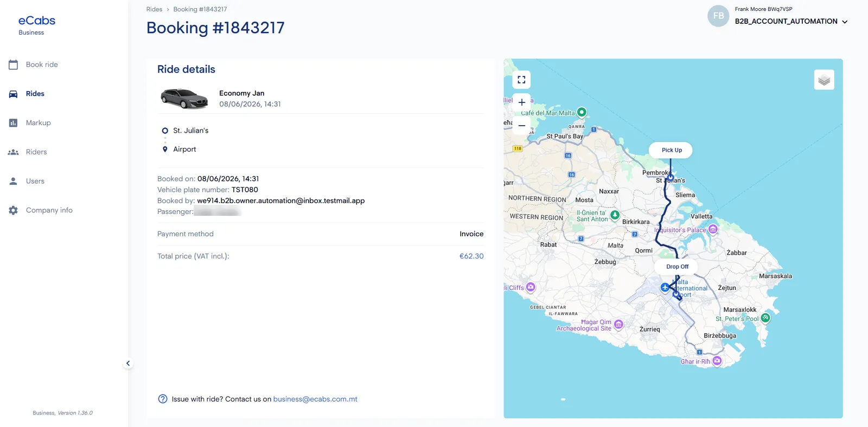868x427 pixels.
Task: Click the St. Peter's Pool map marker
Action: pyautogui.click(x=765, y=318)
